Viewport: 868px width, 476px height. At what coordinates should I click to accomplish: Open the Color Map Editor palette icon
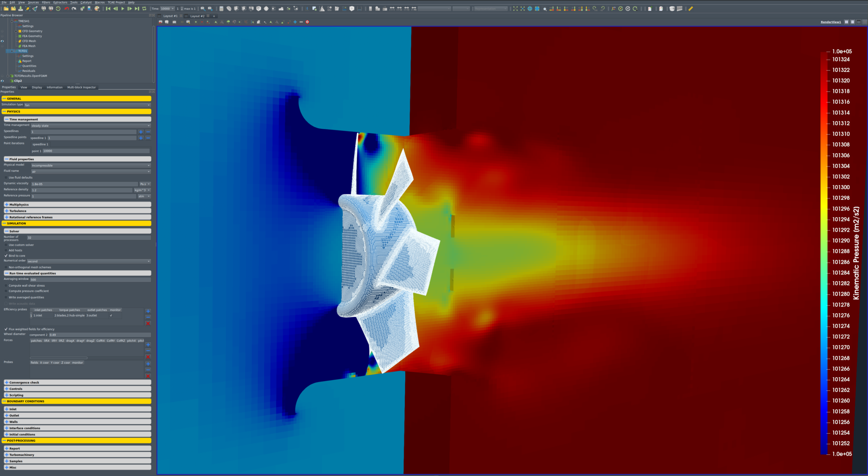click(97, 8)
